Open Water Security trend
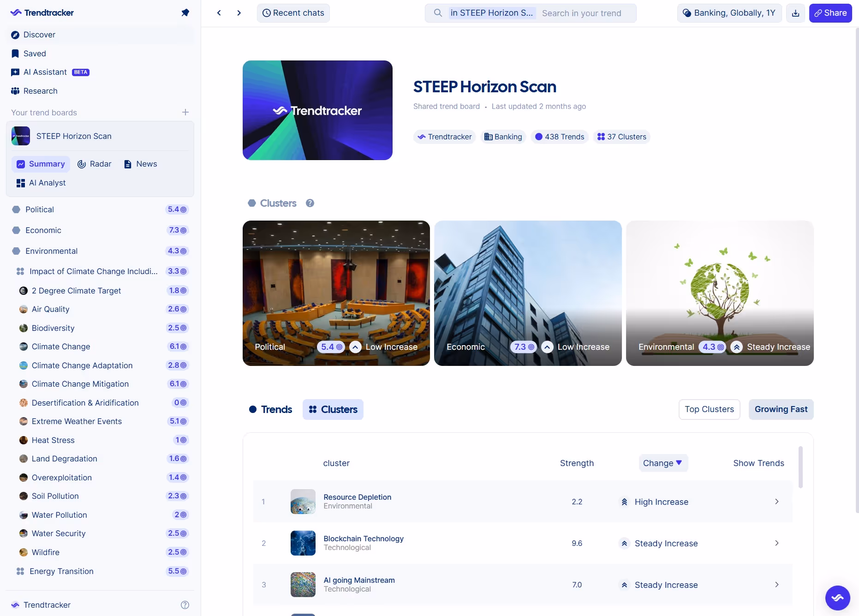This screenshot has width=859, height=616. [x=100, y=533]
